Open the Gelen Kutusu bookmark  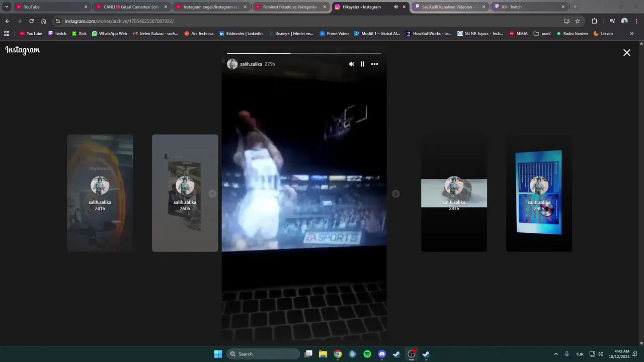[x=155, y=33]
